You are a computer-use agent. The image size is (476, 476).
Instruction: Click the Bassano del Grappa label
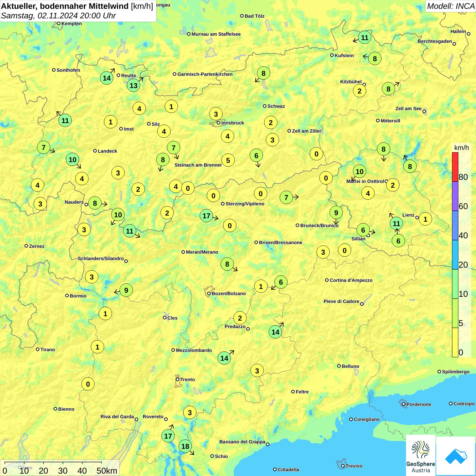click(x=242, y=442)
